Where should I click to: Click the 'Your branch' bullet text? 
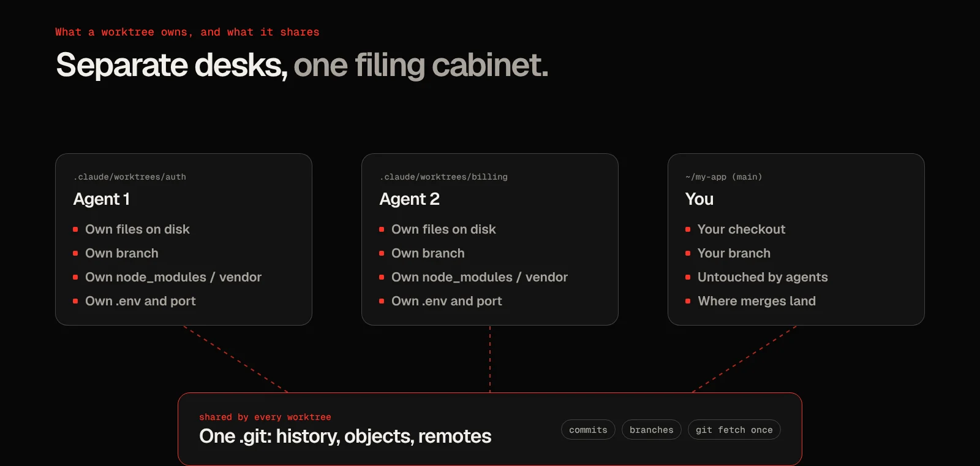pyautogui.click(x=734, y=253)
